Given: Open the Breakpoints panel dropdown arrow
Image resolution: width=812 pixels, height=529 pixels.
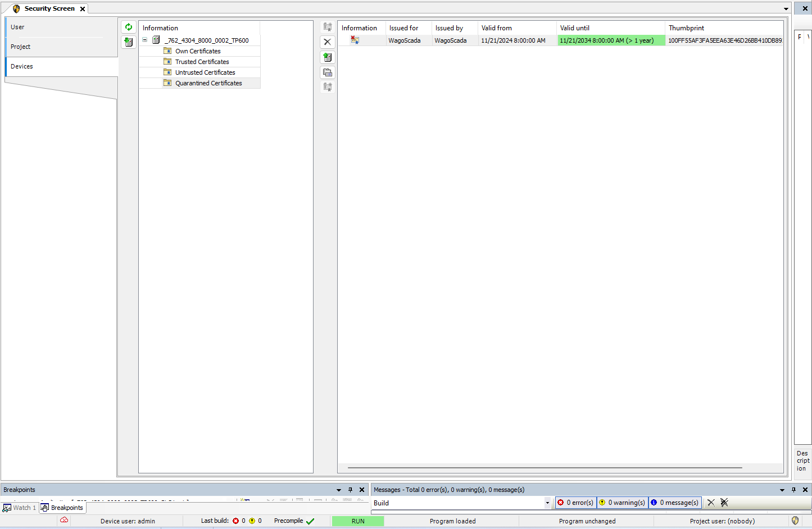Looking at the screenshot, I should 339,490.
